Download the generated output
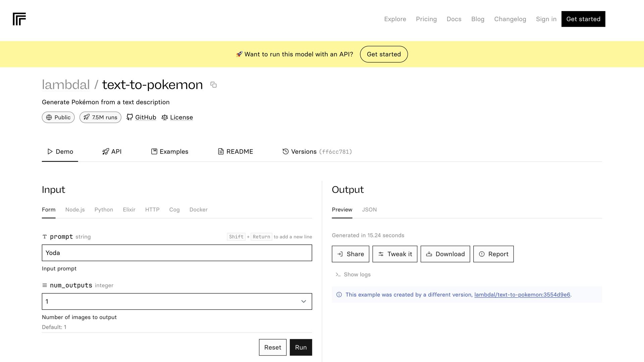The width and height of the screenshot is (644, 362). point(445,254)
